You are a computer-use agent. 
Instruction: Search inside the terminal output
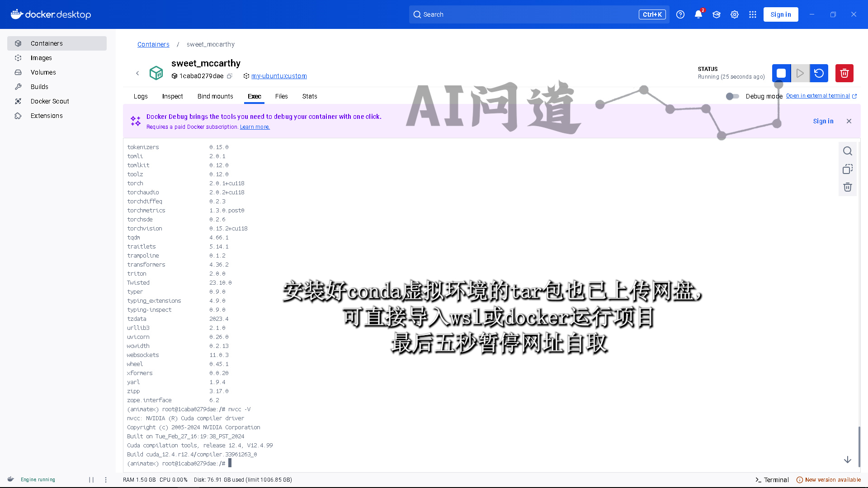pos(848,151)
